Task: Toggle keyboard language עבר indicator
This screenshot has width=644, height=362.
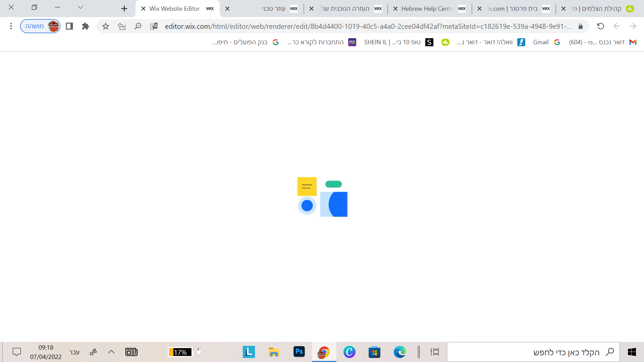Action: pos(74,352)
